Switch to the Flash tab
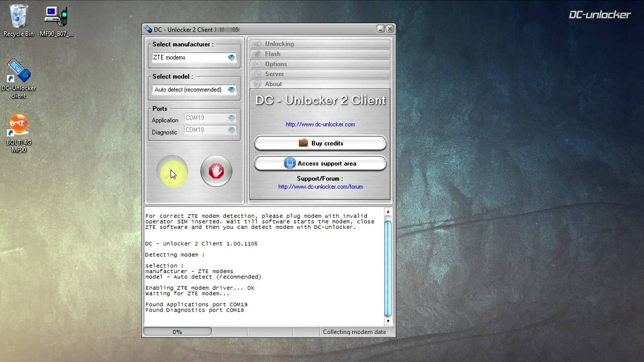644x362 pixels. [320, 54]
